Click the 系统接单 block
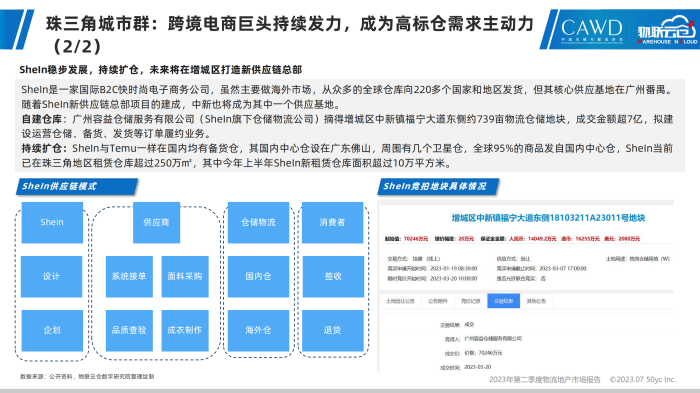Viewport: 700px width, 393px height. click(129, 276)
